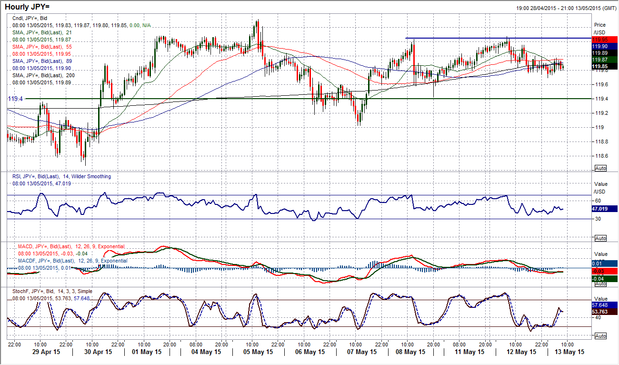Select the blue 119.90 SMA price tag
Screen dimensions: 619x365
coord(604,47)
